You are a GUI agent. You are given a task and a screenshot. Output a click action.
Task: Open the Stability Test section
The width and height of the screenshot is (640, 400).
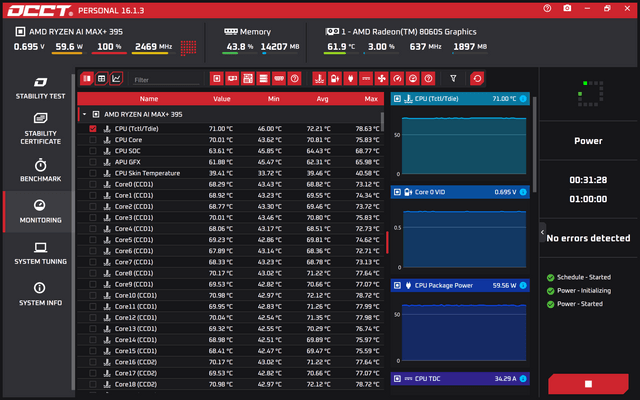[x=40, y=88]
